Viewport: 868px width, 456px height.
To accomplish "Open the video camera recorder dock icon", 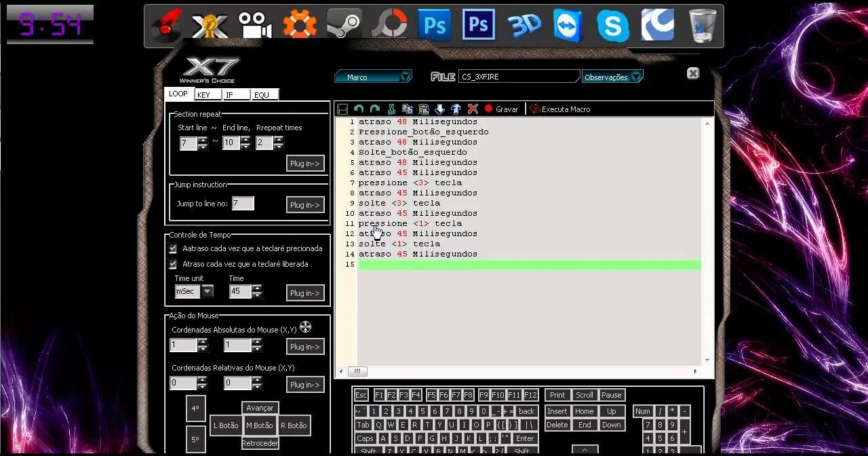I will (255, 26).
